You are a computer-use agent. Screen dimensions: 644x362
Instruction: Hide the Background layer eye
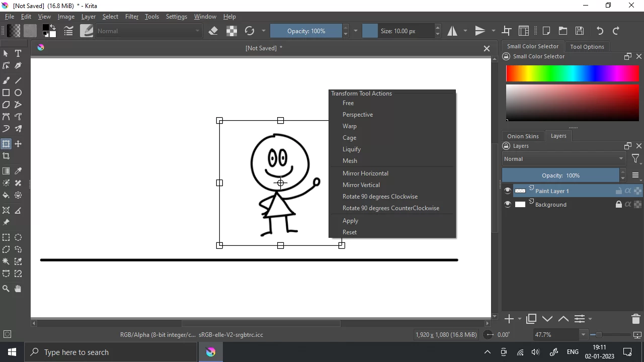[508, 204]
